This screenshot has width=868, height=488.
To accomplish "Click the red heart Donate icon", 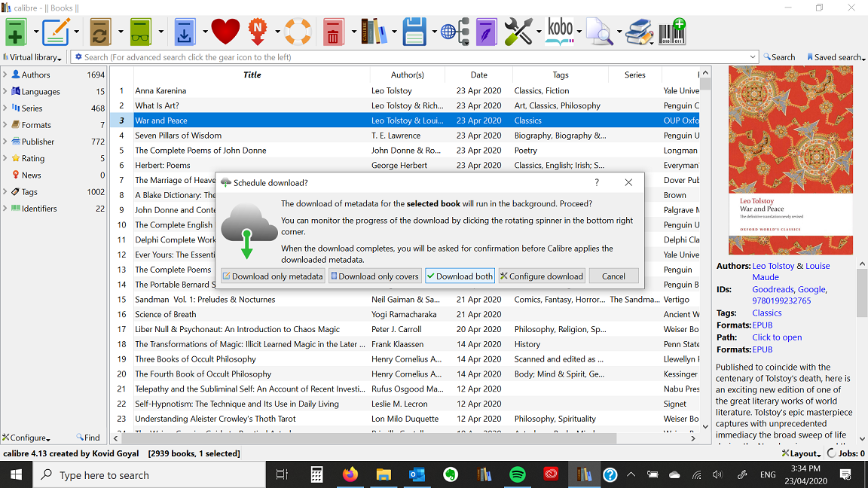I will [x=225, y=32].
